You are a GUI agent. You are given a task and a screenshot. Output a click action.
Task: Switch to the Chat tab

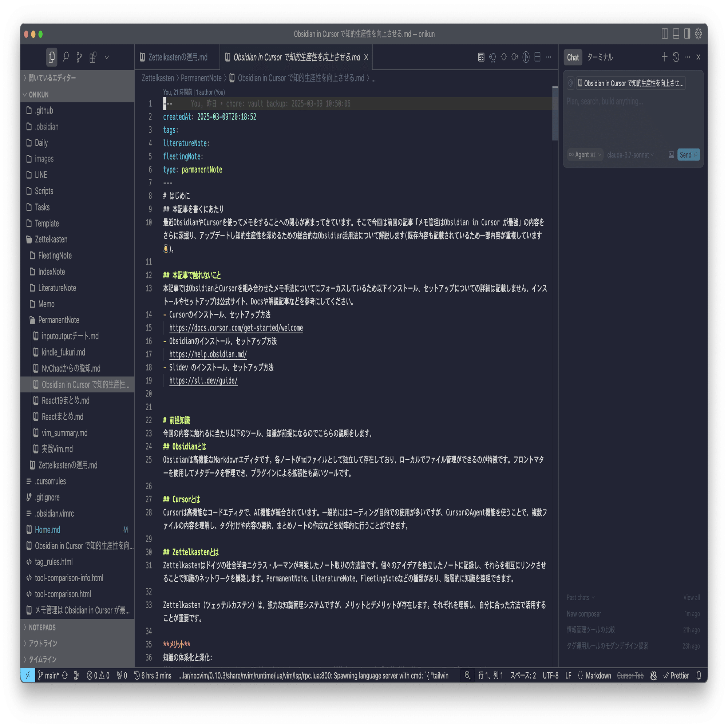[x=573, y=58]
